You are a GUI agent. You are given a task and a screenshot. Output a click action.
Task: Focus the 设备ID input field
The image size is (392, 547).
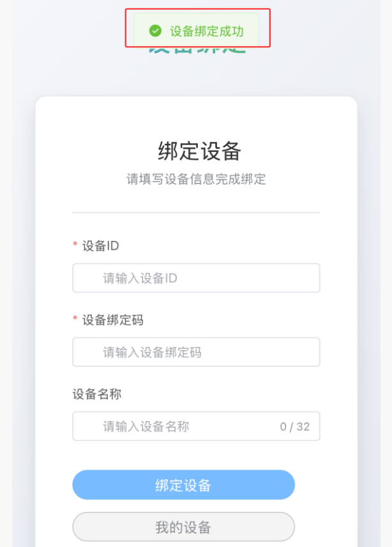pos(196,278)
